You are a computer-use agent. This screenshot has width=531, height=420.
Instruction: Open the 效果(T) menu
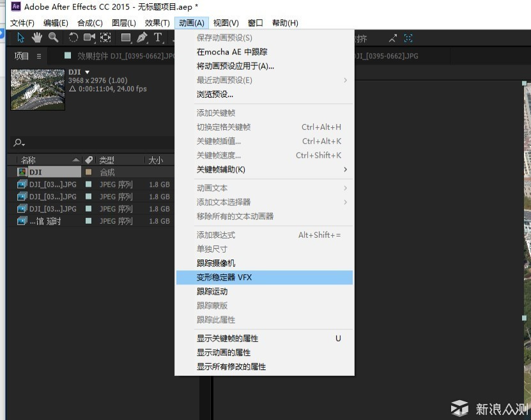[157, 23]
